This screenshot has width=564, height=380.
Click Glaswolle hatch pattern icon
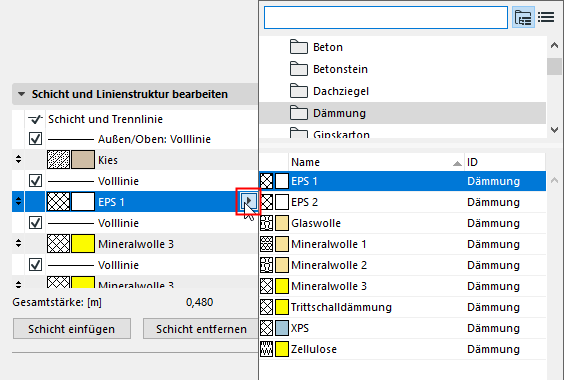click(267, 223)
